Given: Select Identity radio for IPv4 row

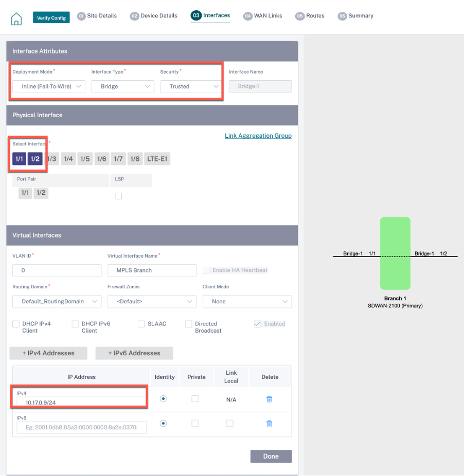Looking at the screenshot, I should click(164, 398).
